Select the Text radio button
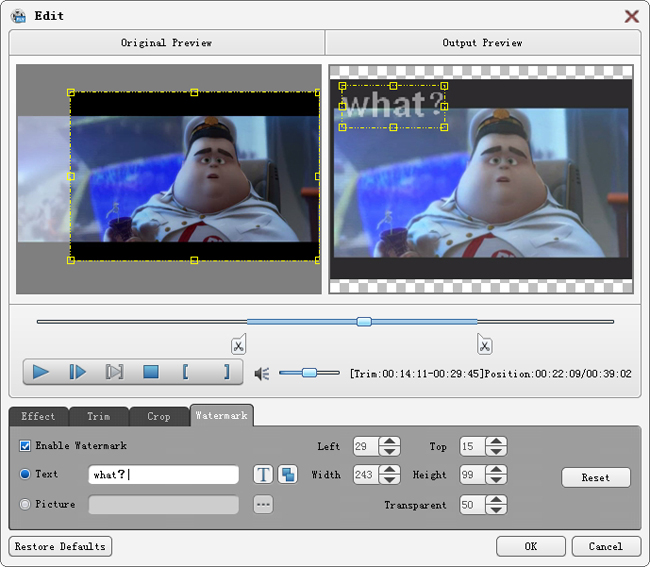Screen dimensions: 650x567 [25, 474]
